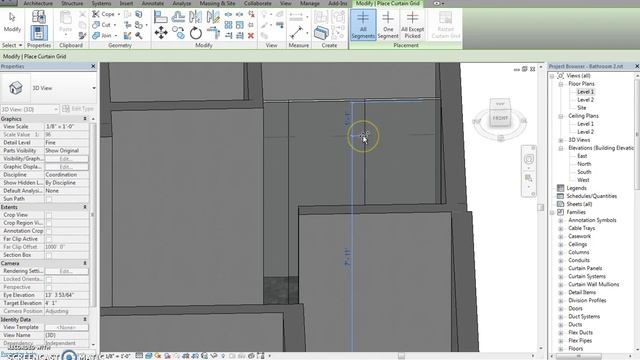
Task: Click the Eye Elevation value field
Action: (66, 295)
